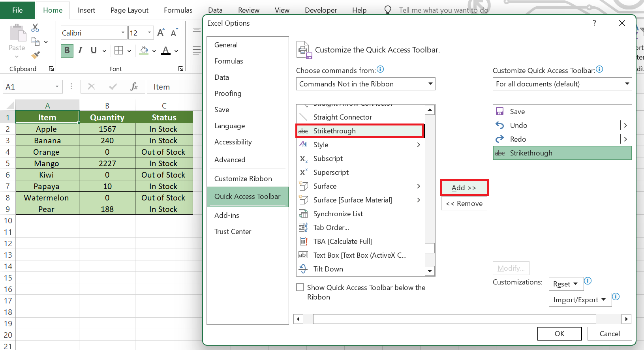
Task: Select Strikethrough in Quick Access Toolbar list
Action: click(x=562, y=153)
